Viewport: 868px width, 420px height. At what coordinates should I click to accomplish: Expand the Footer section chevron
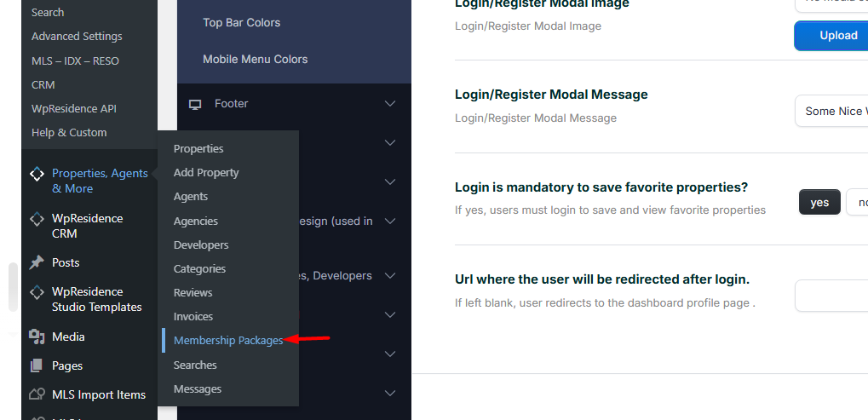point(390,104)
